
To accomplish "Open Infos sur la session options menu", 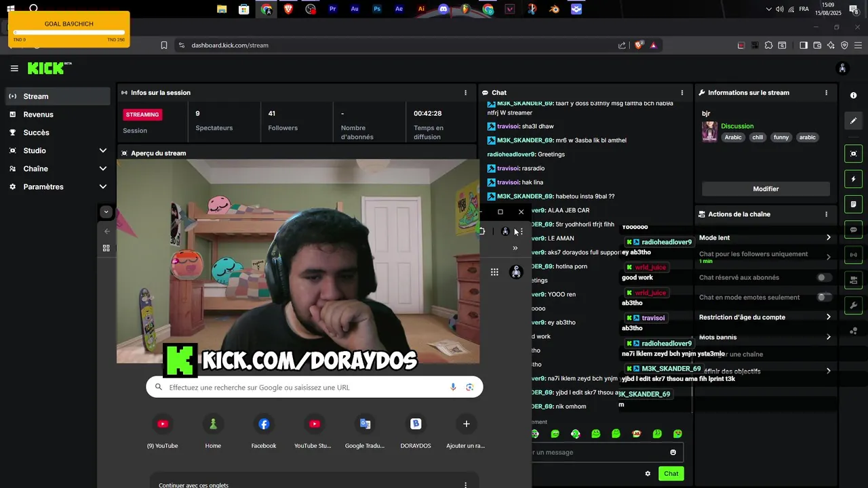I will click(x=465, y=93).
